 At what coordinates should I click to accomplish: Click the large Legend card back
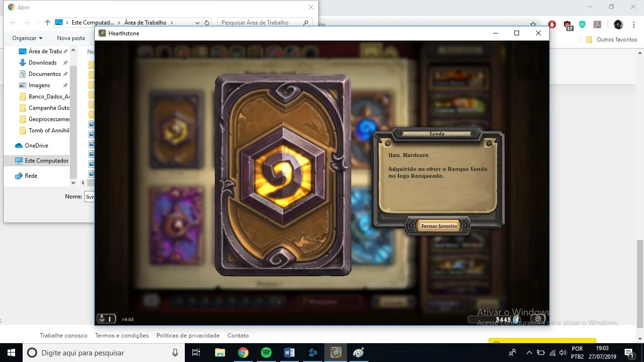[283, 175]
